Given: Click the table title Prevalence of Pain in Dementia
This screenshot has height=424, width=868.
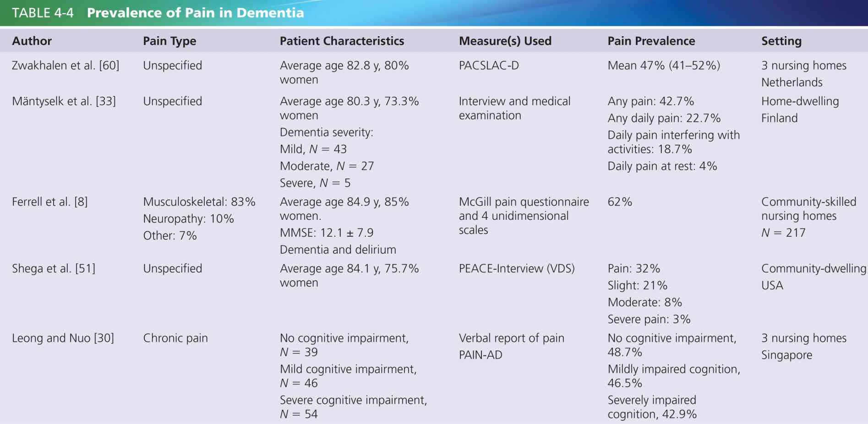Looking at the screenshot, I should [195, 13].
